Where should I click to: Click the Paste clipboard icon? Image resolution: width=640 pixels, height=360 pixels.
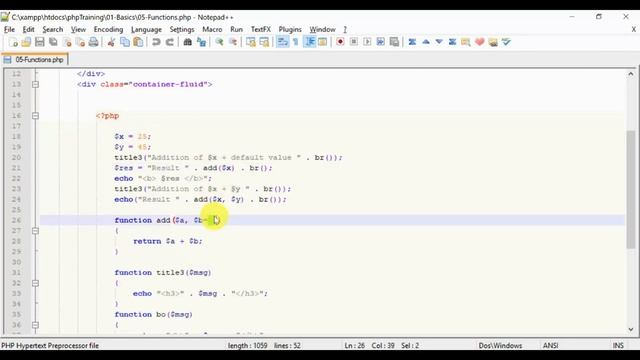[138, 42]
